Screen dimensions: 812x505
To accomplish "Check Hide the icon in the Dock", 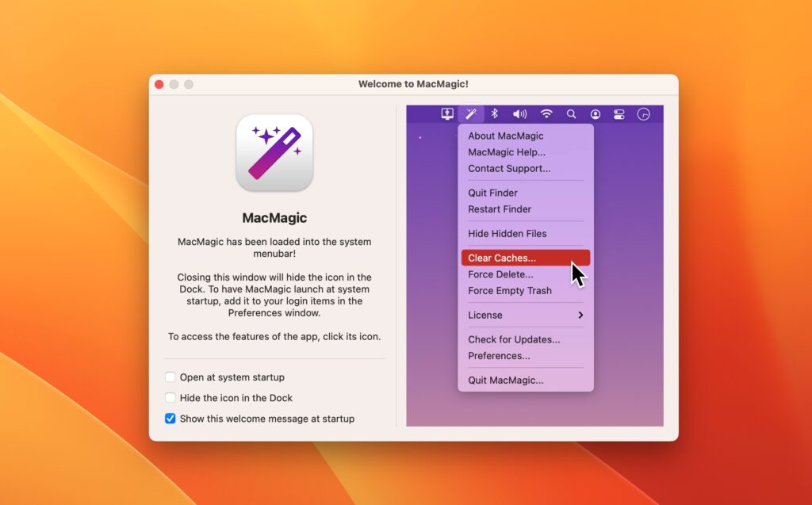I will click(170, 398).
